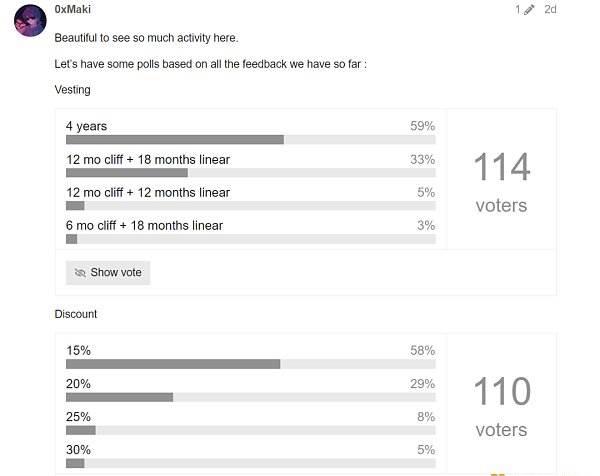Open 0xMaki's profile avatar
600x476 pixels.
(x=30, y=21)
